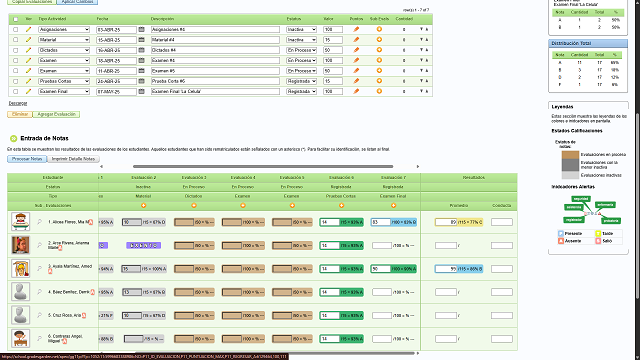Check the box for the Asignaciones #4 row
The height and width of the screenshot is (360, 640).
[x=16, y=29]
